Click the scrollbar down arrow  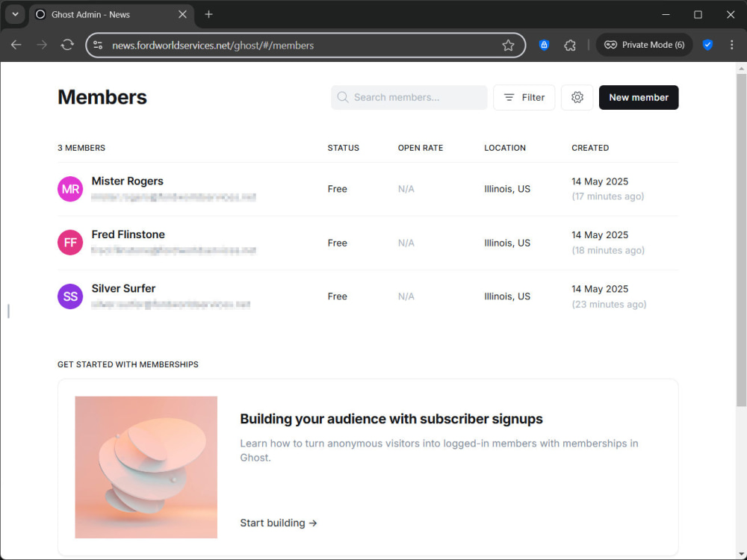(x=741, y=554)
